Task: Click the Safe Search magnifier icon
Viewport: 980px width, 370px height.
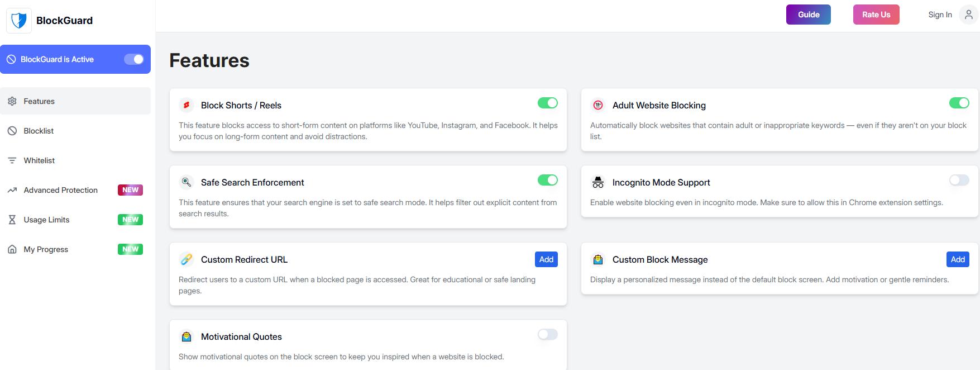Action: [187, 182]
